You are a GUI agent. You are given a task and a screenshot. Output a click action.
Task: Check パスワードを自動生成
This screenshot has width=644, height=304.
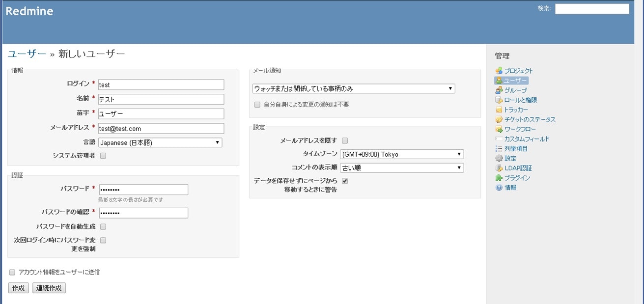click(x=103, y=226)
